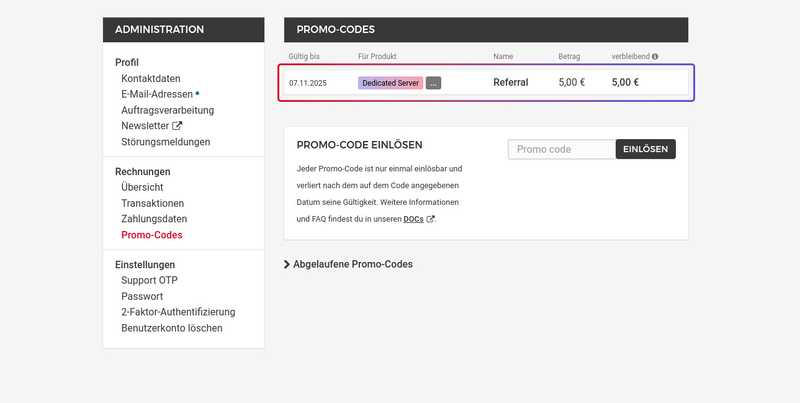Select the Promo-Codes menu item
Viewport: 800px width, 403px height.
click(x=151, y=235)
